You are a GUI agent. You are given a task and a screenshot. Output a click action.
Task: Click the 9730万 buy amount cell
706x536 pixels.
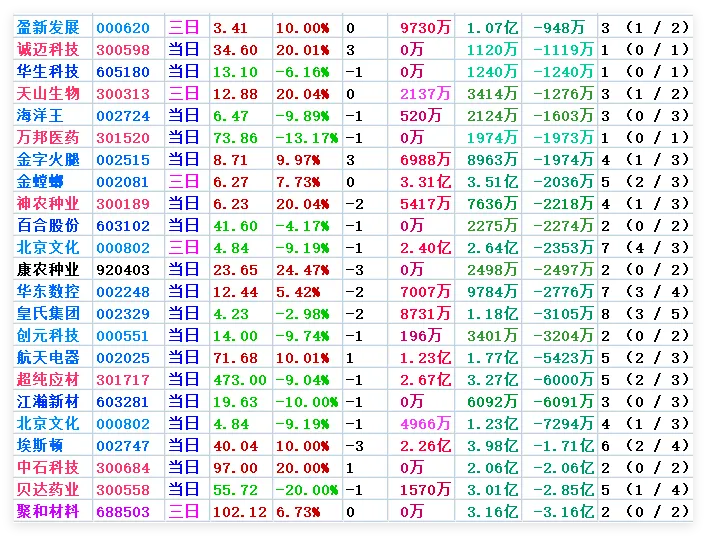point(425,27)
